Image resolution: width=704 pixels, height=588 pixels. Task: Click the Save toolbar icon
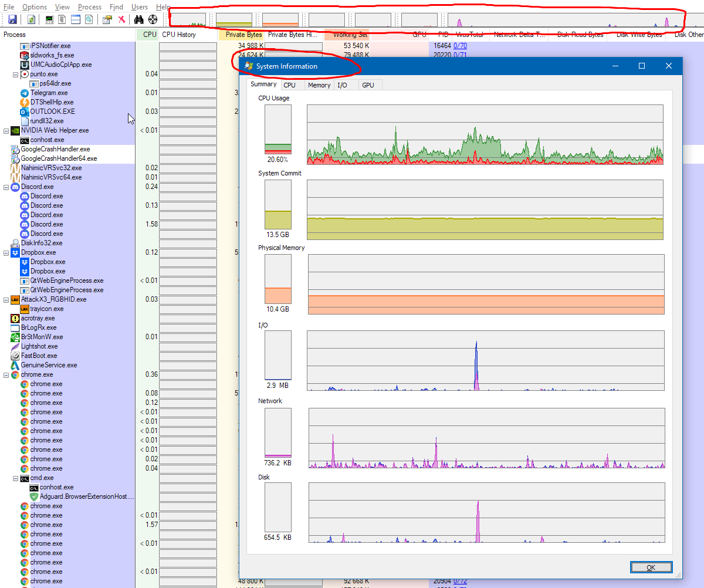pos(12,19)
